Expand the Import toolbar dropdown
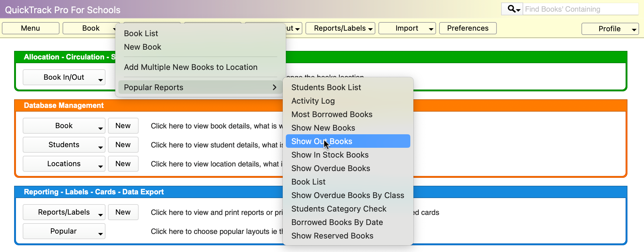 [407, 28]
